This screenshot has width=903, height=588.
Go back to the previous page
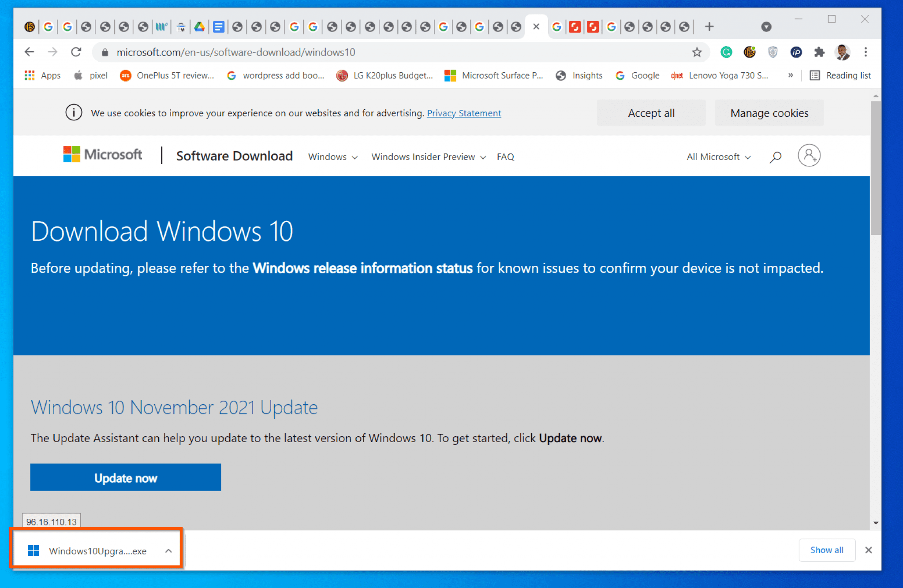30,52
